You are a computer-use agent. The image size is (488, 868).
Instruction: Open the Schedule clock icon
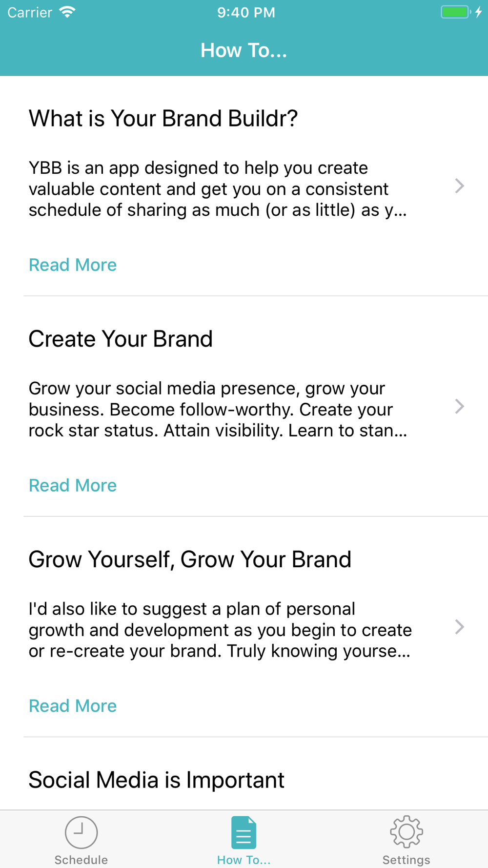point(81,832)
